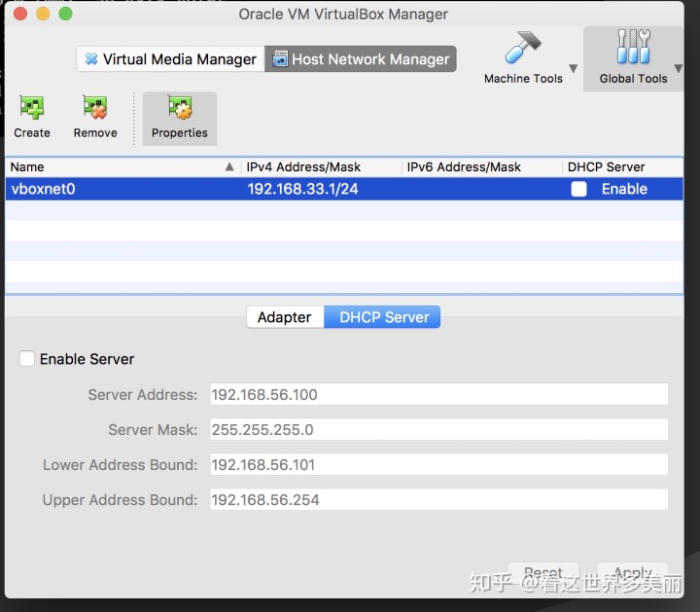The image size is (700, 612).
Task: Click the IPv4 Address/Mask column header
Action: coord(322,167)
